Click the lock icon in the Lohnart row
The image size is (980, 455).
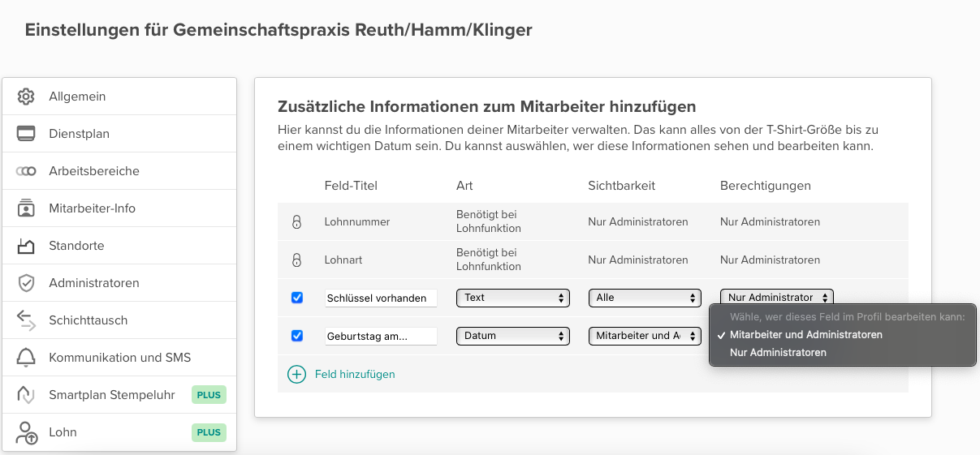tap(296, 260)
